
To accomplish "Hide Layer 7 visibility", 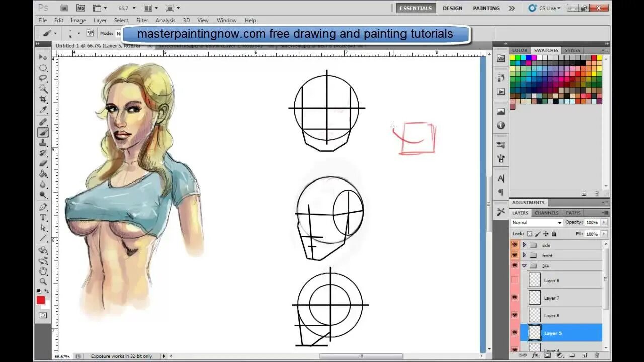I will [x=514, y=298].
